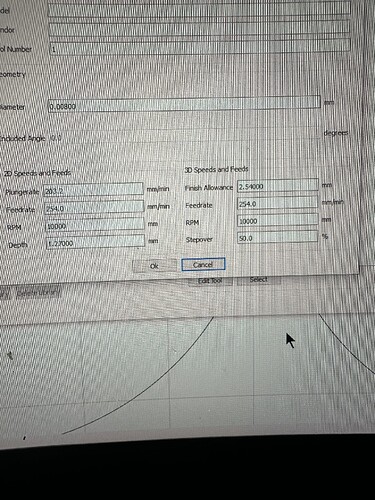Click the Diameter input field
Image resolution: width=375 pixels, height=500 pixels.
point(184,104)
